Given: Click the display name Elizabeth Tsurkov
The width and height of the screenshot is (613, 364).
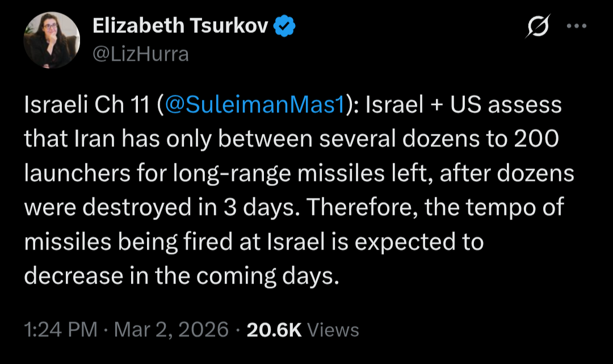Looking at the screenshot, I should point(180,26).
